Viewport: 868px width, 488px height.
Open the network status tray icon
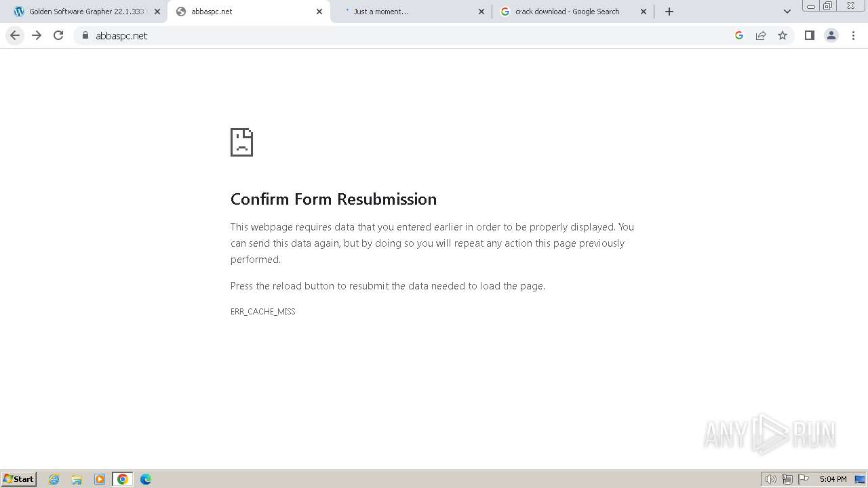[787, 479]
